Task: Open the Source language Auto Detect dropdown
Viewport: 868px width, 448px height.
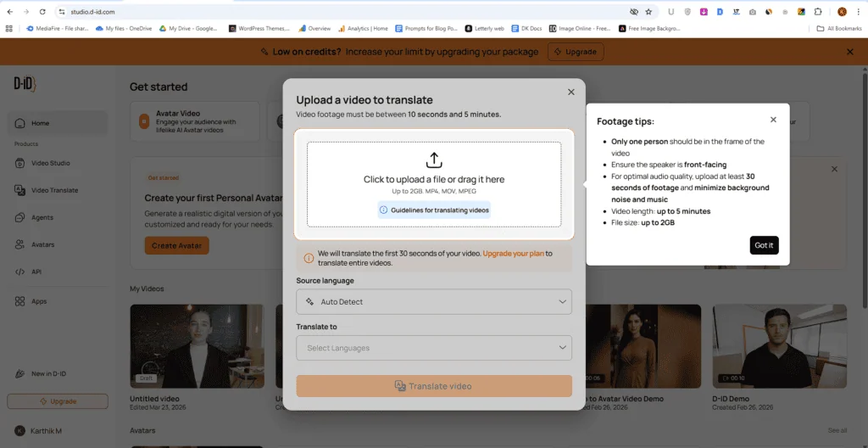Action: (434, 301)
